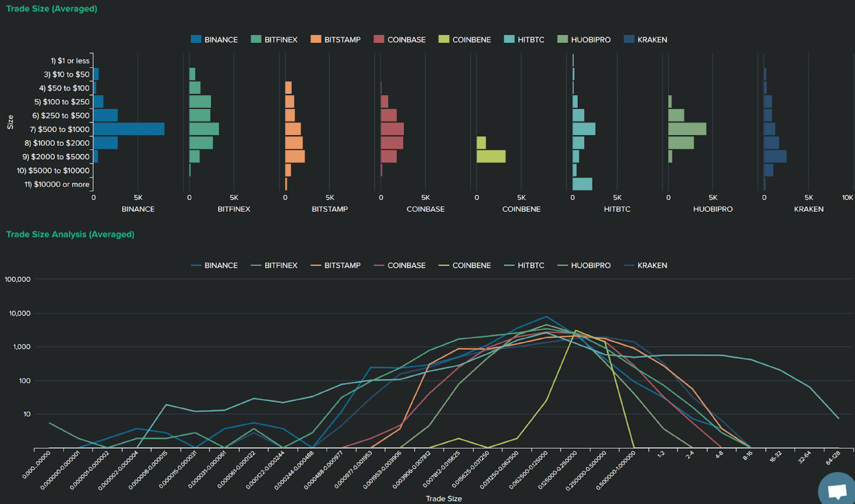The height and width of the screenshot is (504, 855).
Task: Toggle BINANCE series in bar chart legend
Action: pyautogui.click(x=214, y=39)
